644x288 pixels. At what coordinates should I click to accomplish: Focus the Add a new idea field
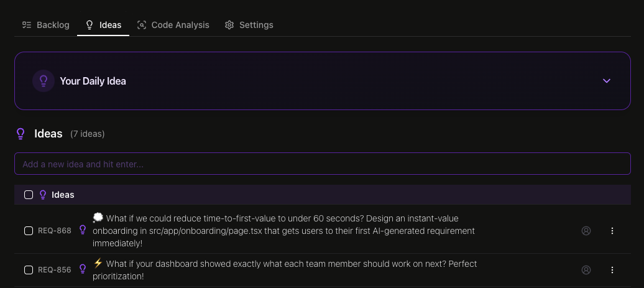click(x=323, y=164)
